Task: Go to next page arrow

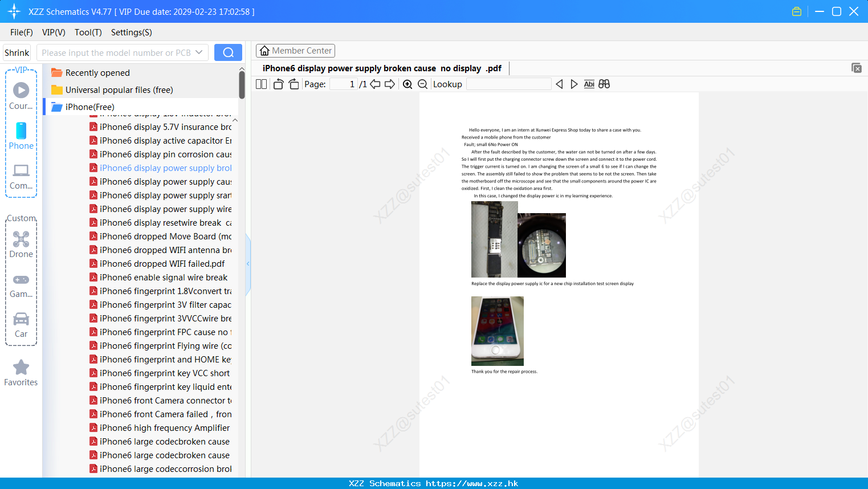Action: (390, 84)
